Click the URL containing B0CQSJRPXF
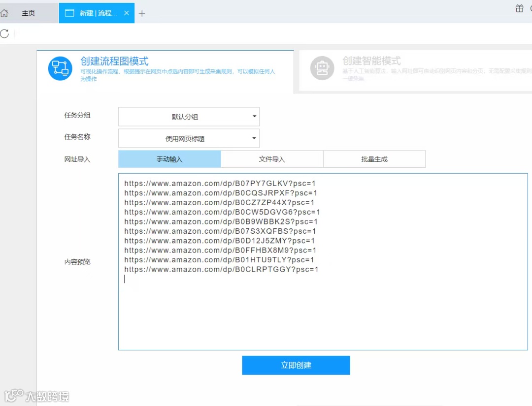Image resolution: width=532 pixels, height=406 pixels. click(x=221, y=193)
